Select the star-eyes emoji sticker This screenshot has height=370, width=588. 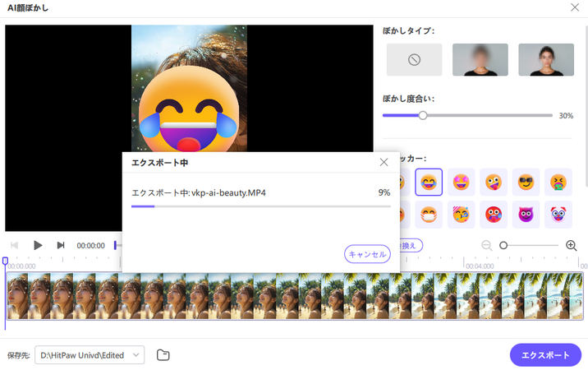click(x=462, y=183)
